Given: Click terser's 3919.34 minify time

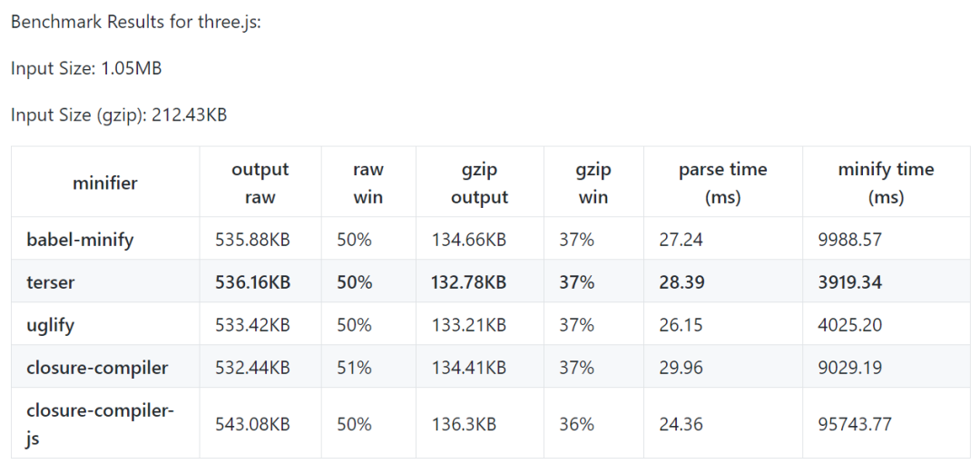Looking at the screenshot, I should coord(849,282).
